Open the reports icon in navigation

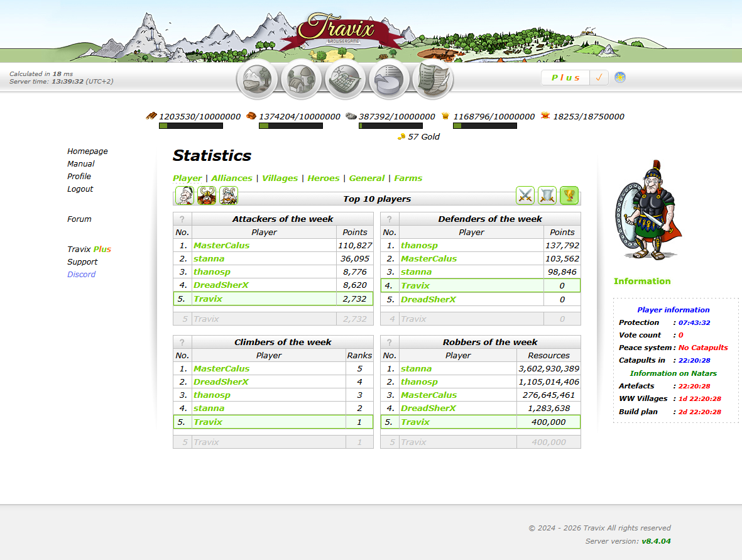click(x=432, y=79)
